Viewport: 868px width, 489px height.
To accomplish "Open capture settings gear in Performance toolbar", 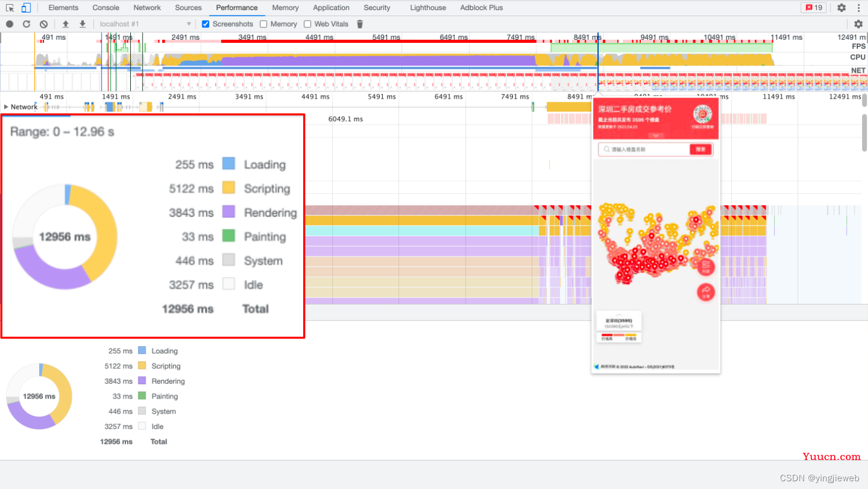I will pyautogui.click(x=858, y=24).
